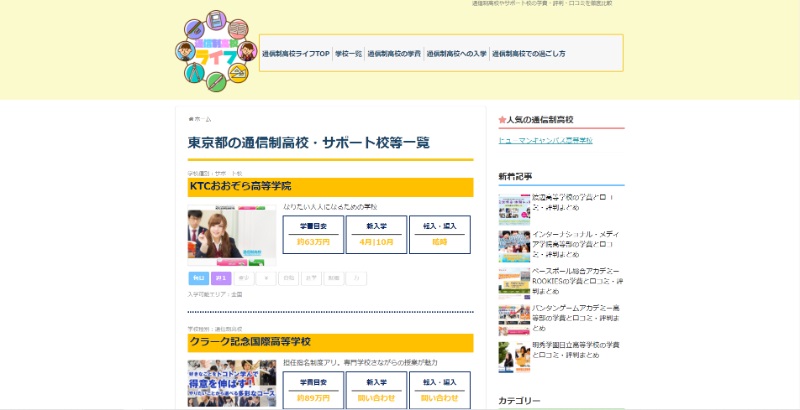Open the バンタンゲームアカデミー article thumbnail

pyautogui.click(x=514, y=320)
